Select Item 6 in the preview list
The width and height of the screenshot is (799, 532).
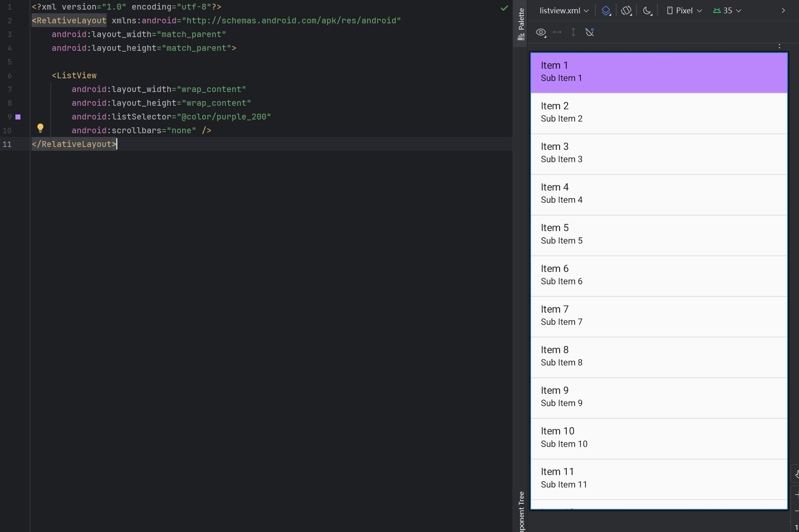tap(659, 276)
